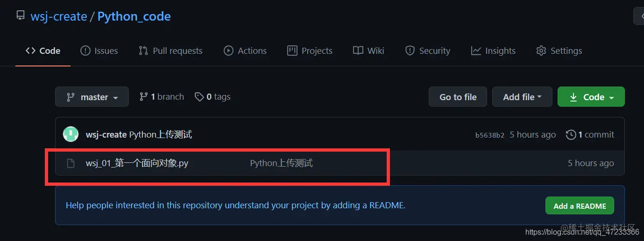The height and width of the screenshot is (241, 644).
Task: Click the repository book icon
Action: 21,16
